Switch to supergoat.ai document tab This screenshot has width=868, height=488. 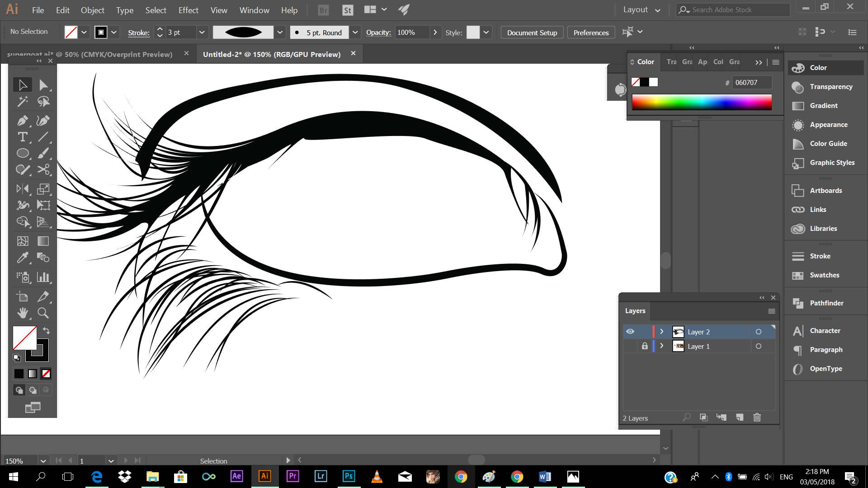point(90,54)
